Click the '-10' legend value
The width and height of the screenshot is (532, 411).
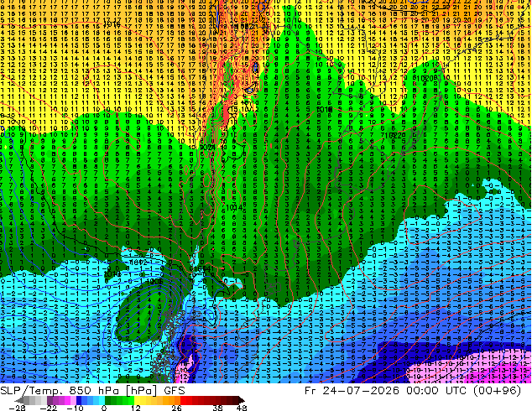(75, 408)
